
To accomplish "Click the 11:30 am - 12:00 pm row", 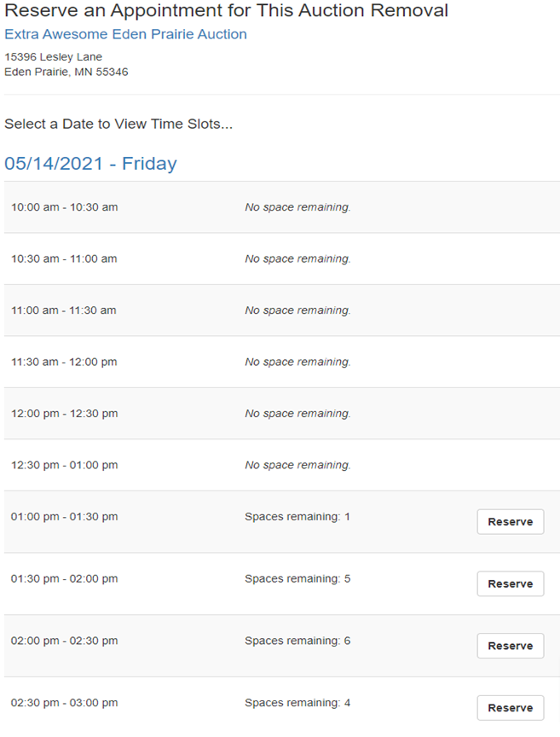I will (x=64, y=362).
